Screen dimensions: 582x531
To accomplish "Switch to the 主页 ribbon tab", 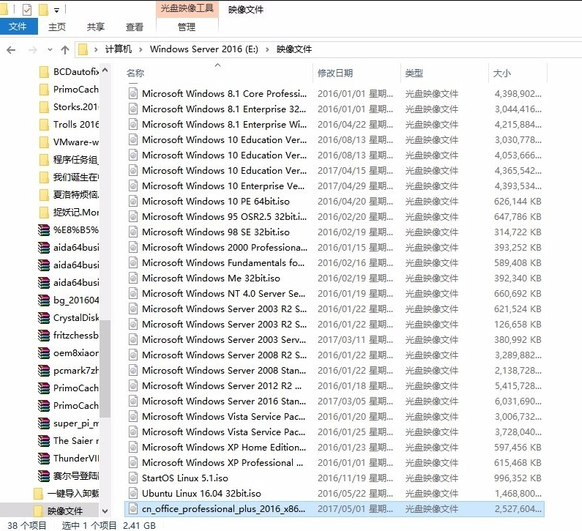I will click(x=57, y=27).
